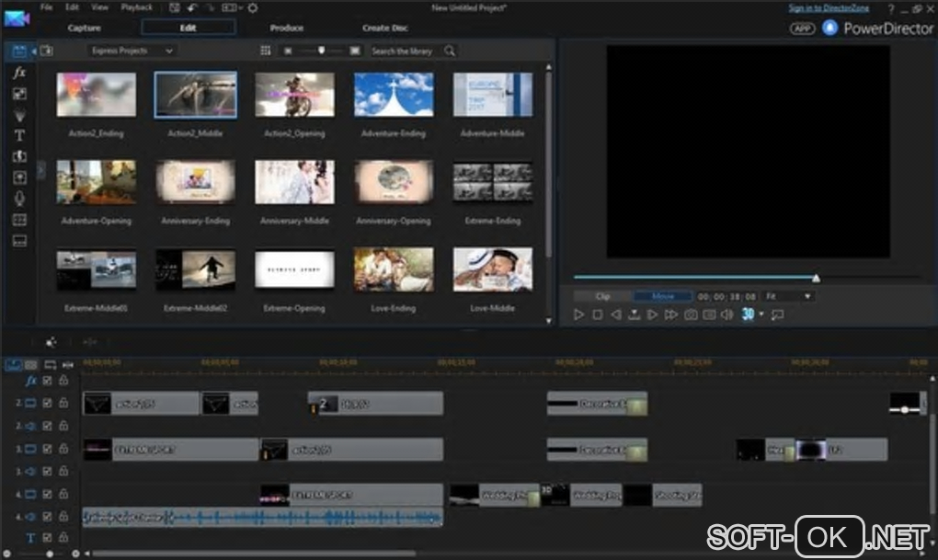This screenshot has width=938, height=560.
Task: Open the Audio Mixing Room icon
Action: pos(19,177)
